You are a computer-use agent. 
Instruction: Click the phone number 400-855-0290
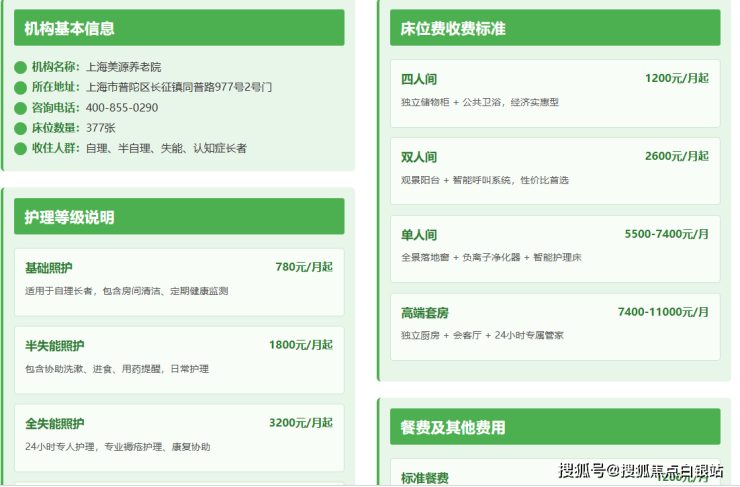click(x=122, y=108)
